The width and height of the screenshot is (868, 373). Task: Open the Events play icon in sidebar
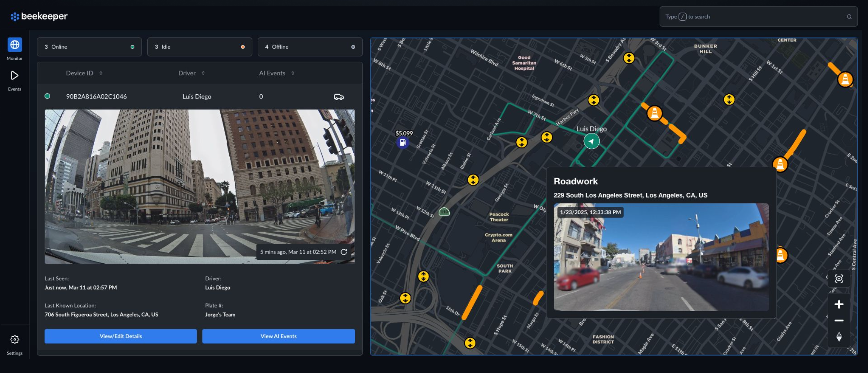coord(15,75)
